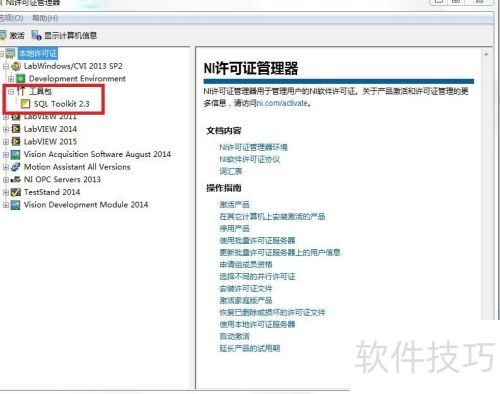Select LabWindows/CVI 2013 SP2 tree item

click(73, 66)
